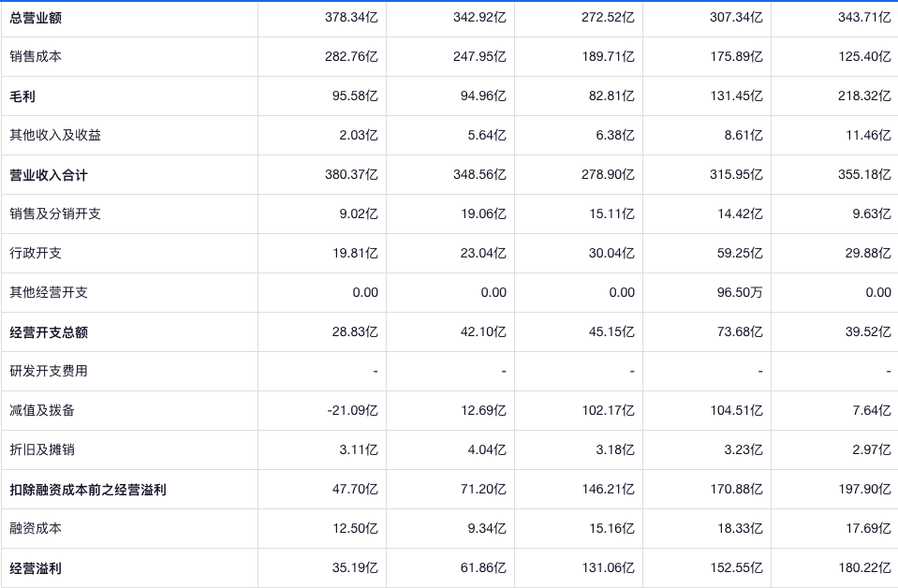Select the 其他收入及收益 row label

[55, 136]
